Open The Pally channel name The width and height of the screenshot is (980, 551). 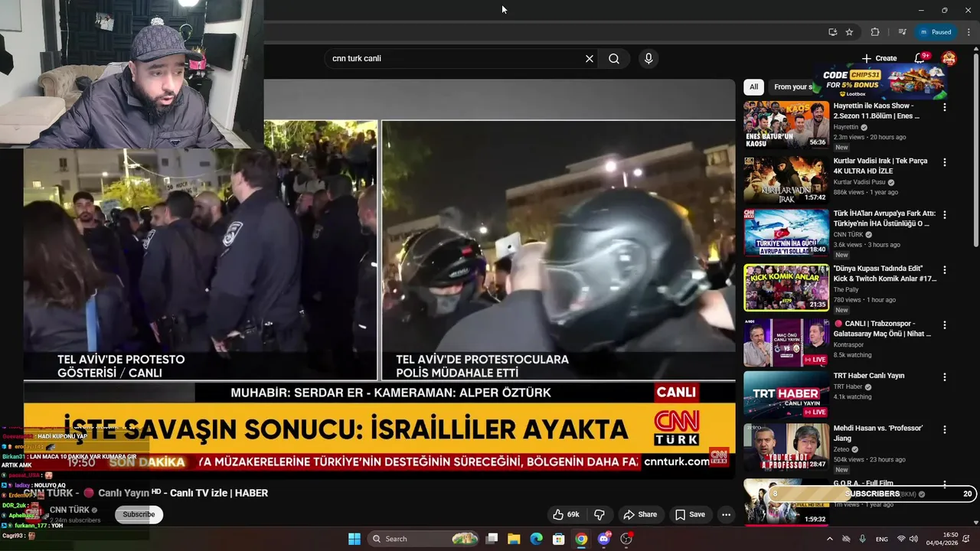(x=846, y=290)
